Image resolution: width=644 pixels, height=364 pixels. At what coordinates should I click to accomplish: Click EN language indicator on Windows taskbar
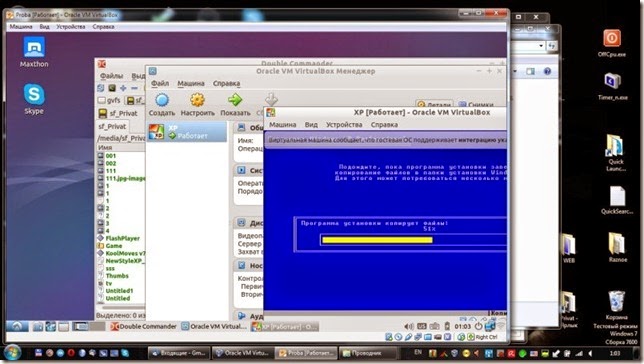[x=418, y=352]
